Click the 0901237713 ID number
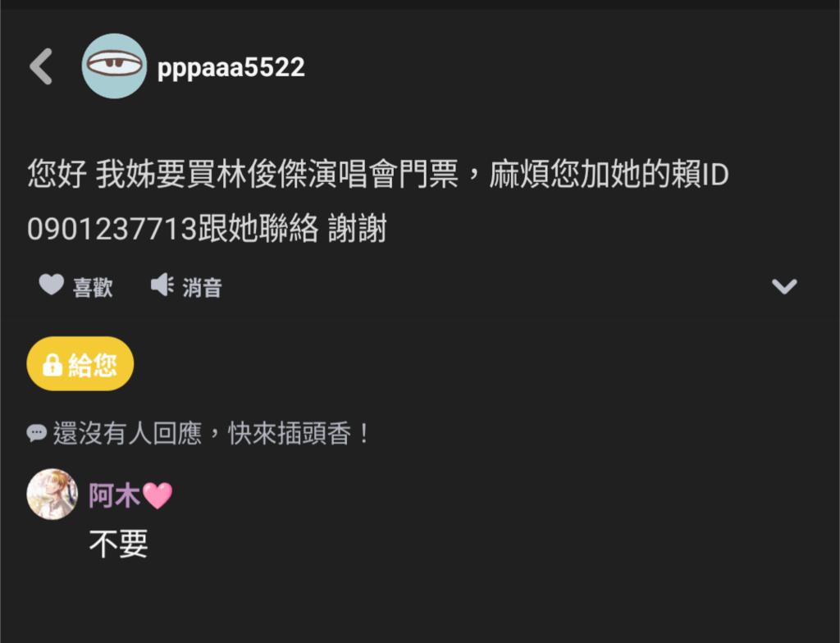Screen dimensions: 840x643 pyautogui.click(x=112, y=229)
